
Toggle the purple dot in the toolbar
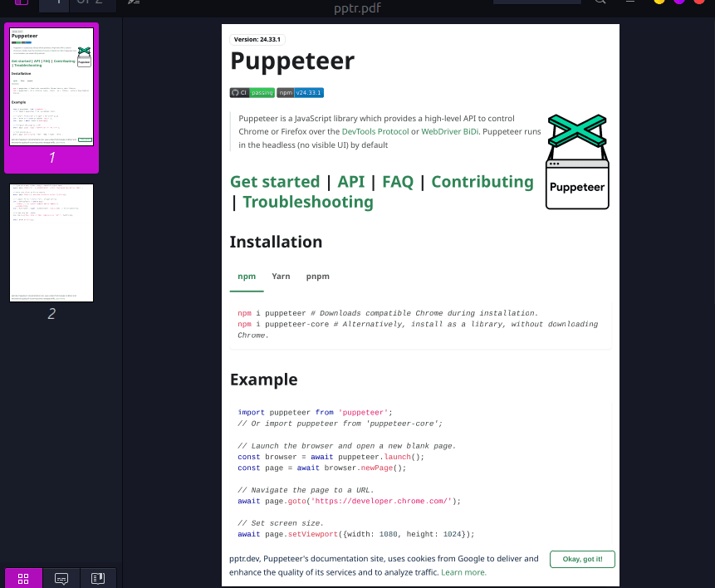pos(679,2)
